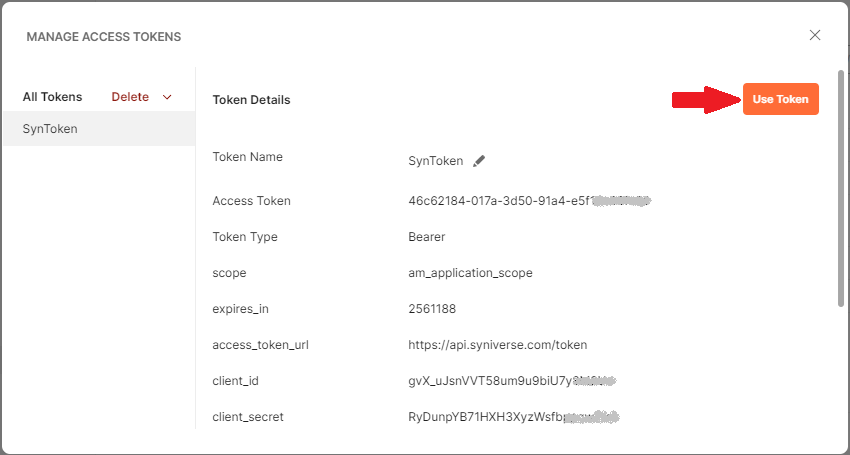
Task: Click the expires_in value 2561188
Action: pos(432,309)
